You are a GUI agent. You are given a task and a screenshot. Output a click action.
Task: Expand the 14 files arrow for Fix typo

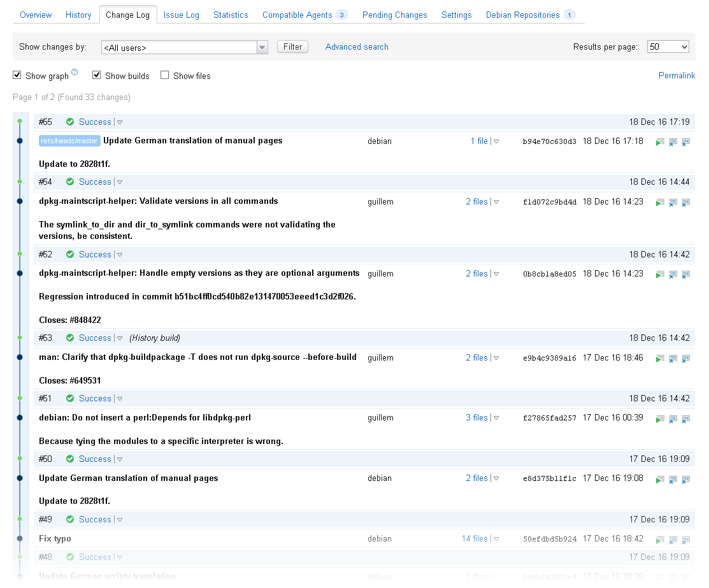(x=496, y=539)
